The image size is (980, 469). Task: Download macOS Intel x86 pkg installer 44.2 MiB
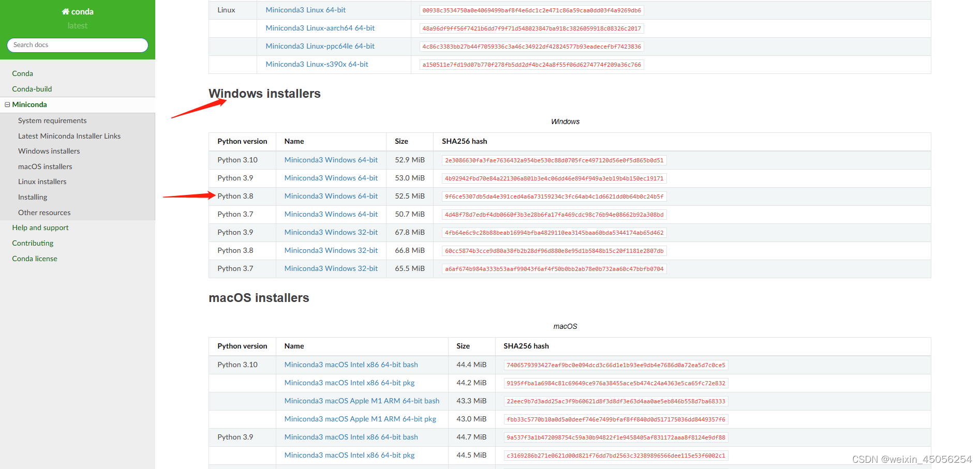coord(350,383)
